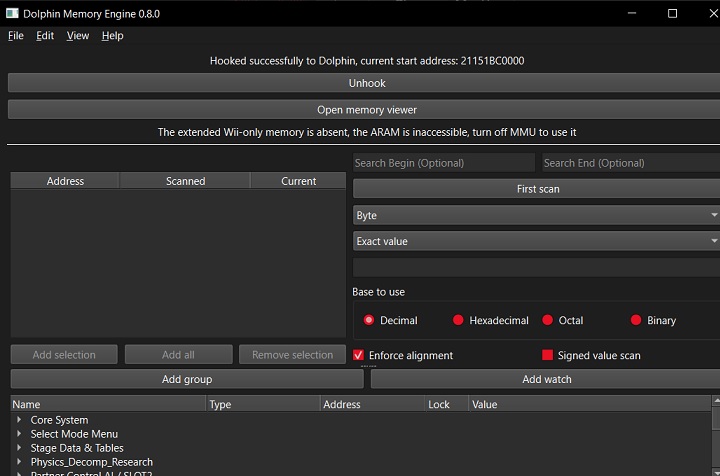
Task: Click the Scanned column header
Action: click(185, 181)
